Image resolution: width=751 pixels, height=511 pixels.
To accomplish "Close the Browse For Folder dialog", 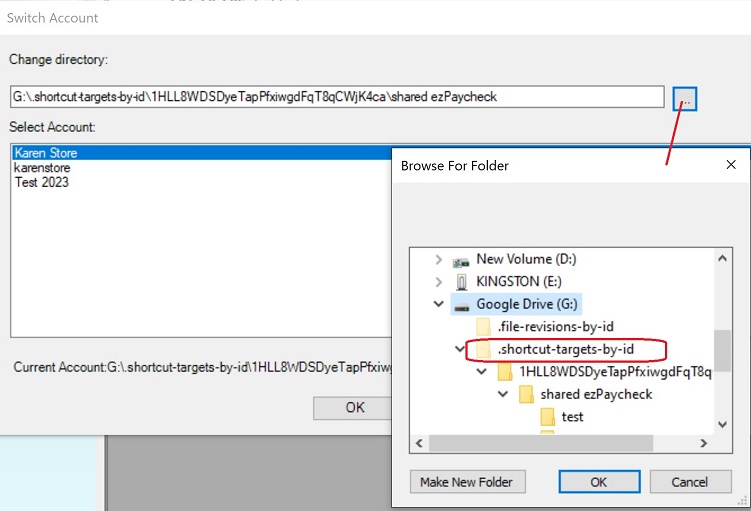I will (731, 165).
